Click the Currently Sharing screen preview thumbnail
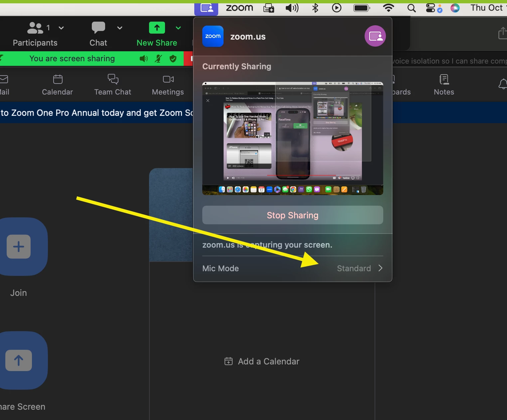Image resolution: width=507 pixels, height=420 pixels. tap(292, 138)
